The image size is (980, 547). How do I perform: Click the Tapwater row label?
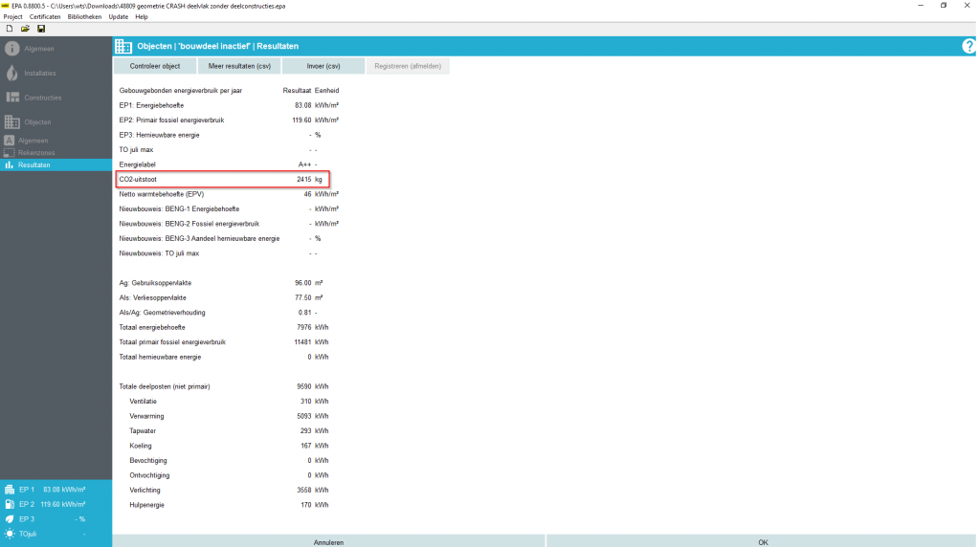coord(143,431)
